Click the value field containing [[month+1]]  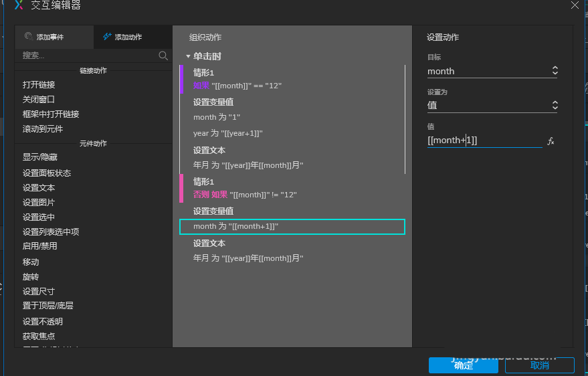click(484, 140)
